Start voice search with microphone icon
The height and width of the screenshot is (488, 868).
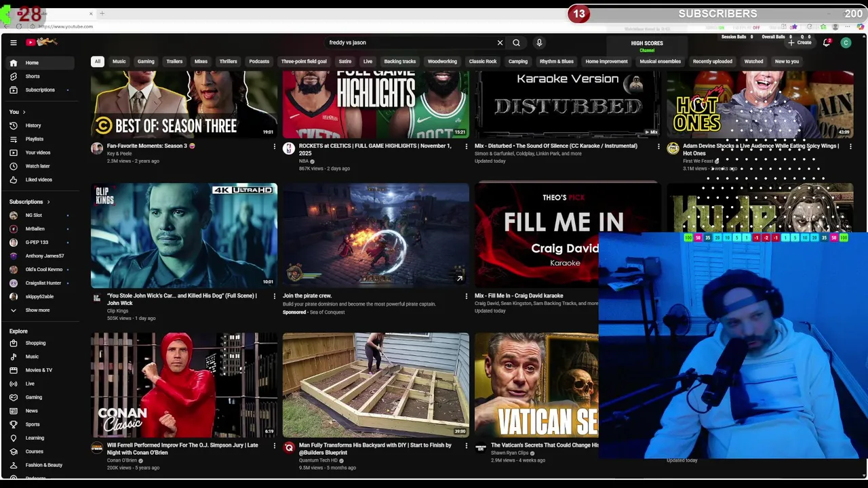point(539,43)
